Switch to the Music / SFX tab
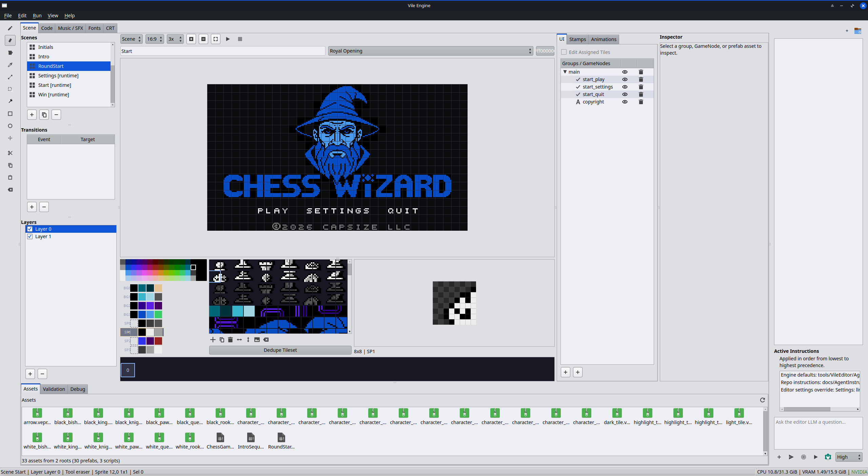The height and width of the screenshot is (476, 868). 70,28
